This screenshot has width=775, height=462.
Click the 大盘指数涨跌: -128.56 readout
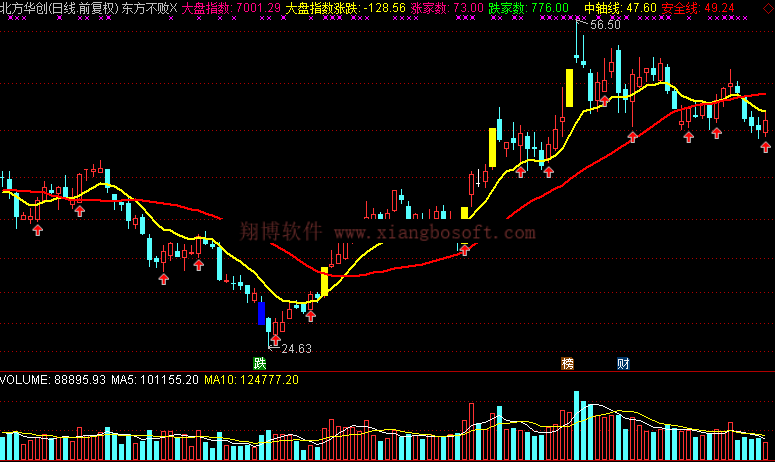coord(345,8)
